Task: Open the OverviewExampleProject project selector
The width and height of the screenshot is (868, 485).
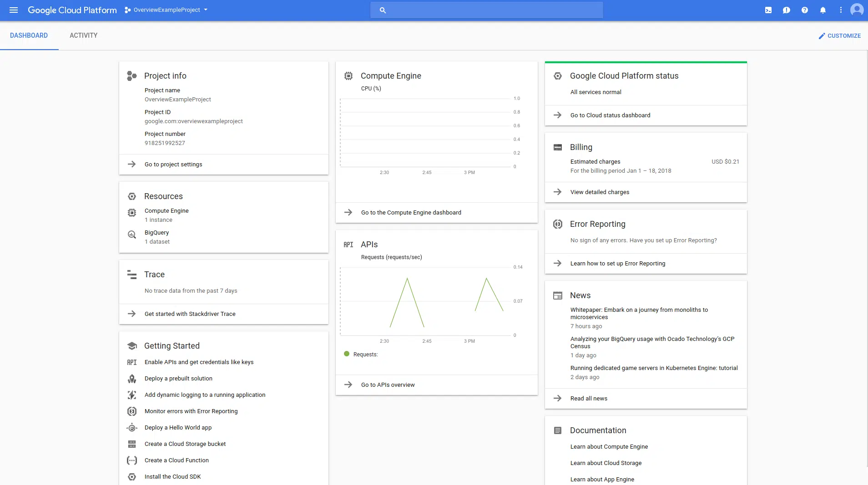Action: (166, 10)
